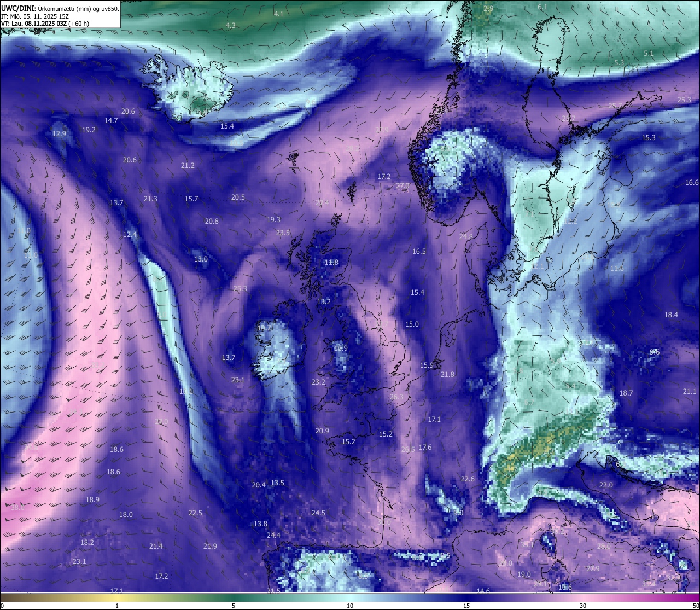Click the map value 22.6
The height and width of the screenshot is (610, 700).
click(468, 479)
